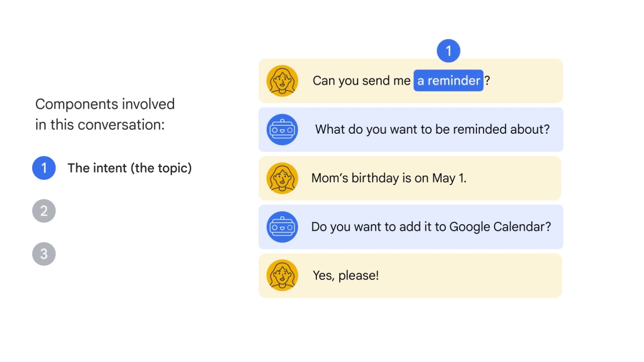Click the "Yes, please!" message bubble
The width and height of the screenshot is (644, 362).
(410, 276)
